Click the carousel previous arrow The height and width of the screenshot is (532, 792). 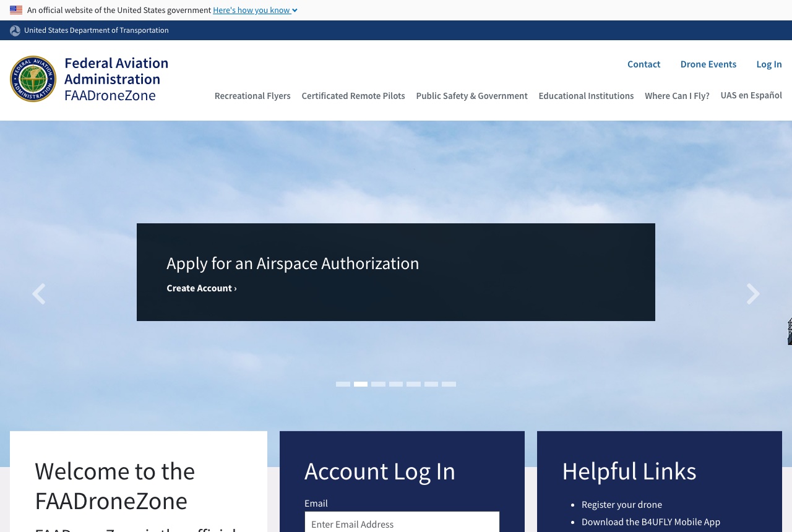[x=38, y=294]
